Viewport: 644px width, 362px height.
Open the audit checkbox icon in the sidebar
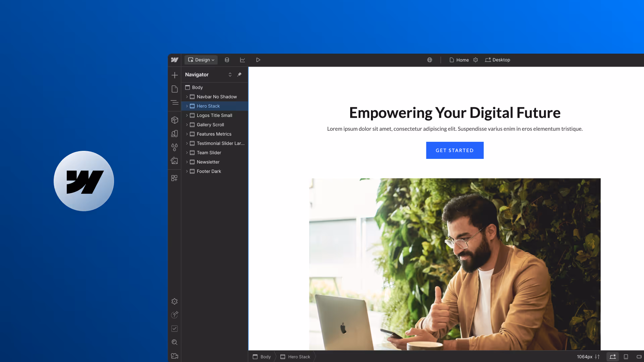coord(174,328)
